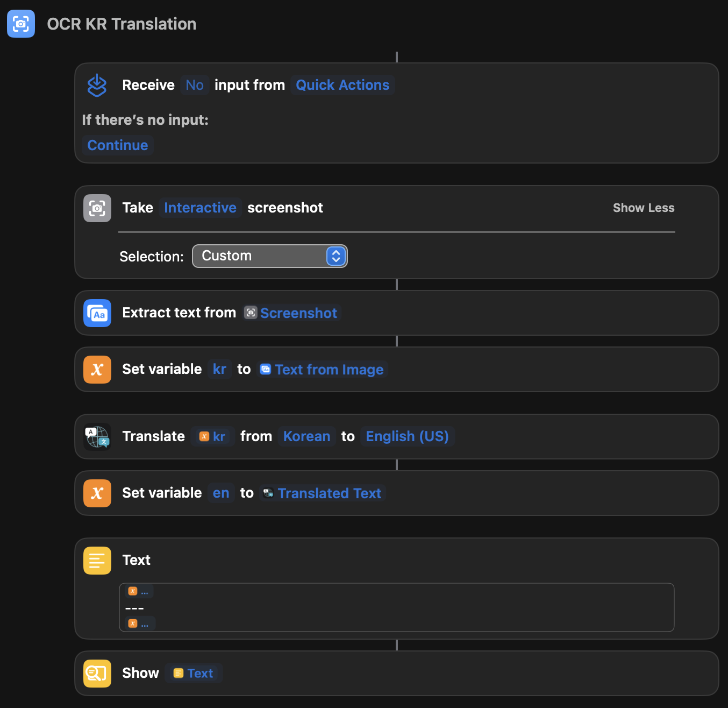Click the Show result action icon
This screenshot has height=708, width=728.
[97, 674]
